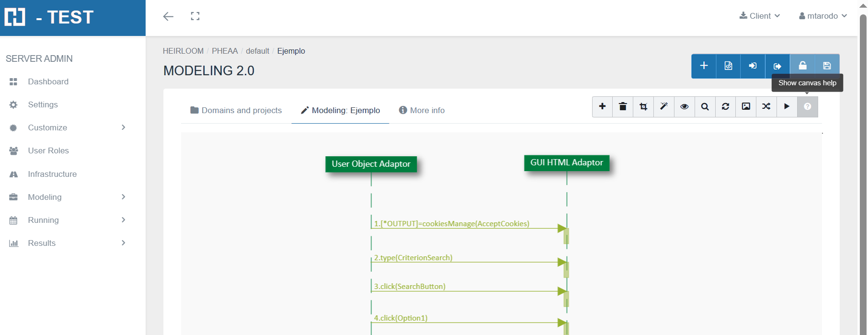The width and height of the screenshot is (868, 335).
Task: Go to Dashboard in the sidebar
Action: (x=48, y=81)
